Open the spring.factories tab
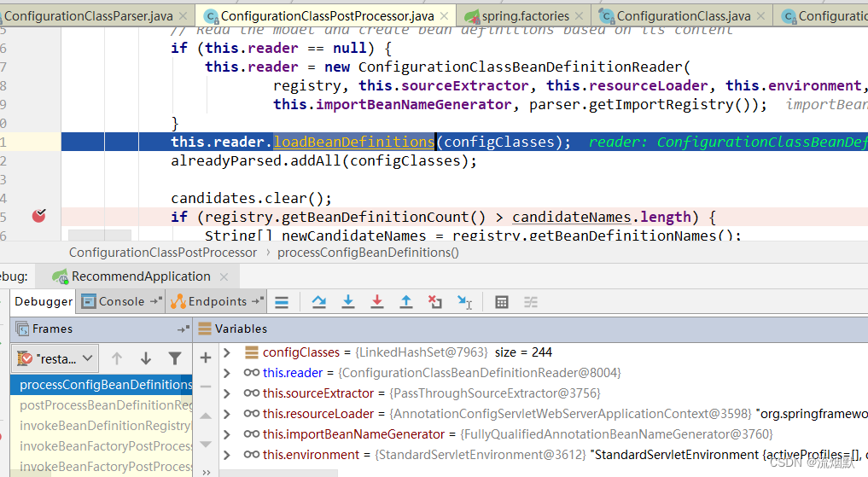 point(525,16)
